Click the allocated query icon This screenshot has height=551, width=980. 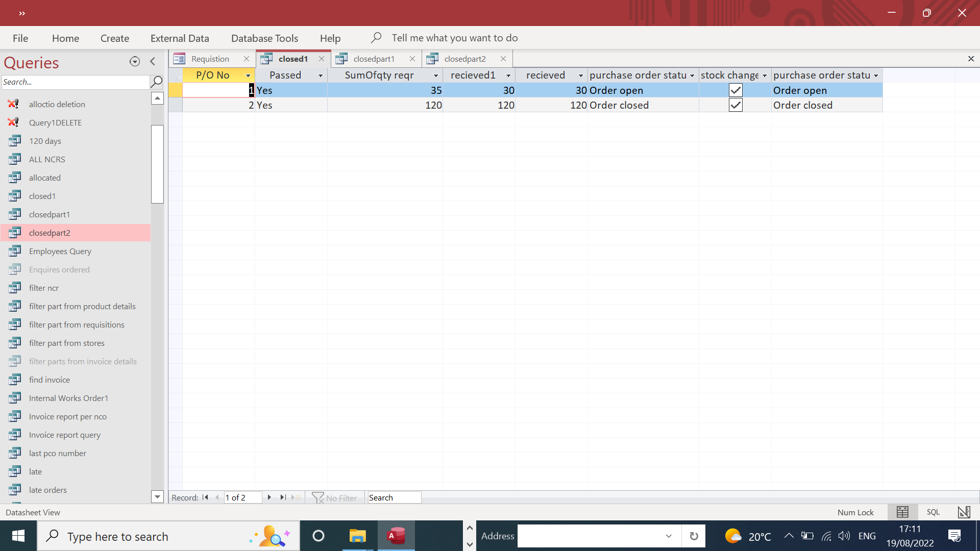15,178
